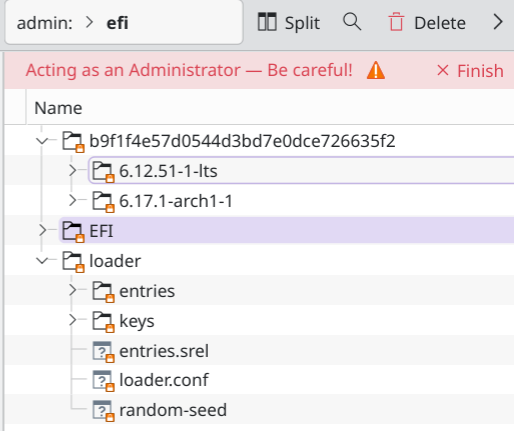Click Finish to end administrator mode
The width and height of the screenshot is (514, 431).
(x=470, y=71)
